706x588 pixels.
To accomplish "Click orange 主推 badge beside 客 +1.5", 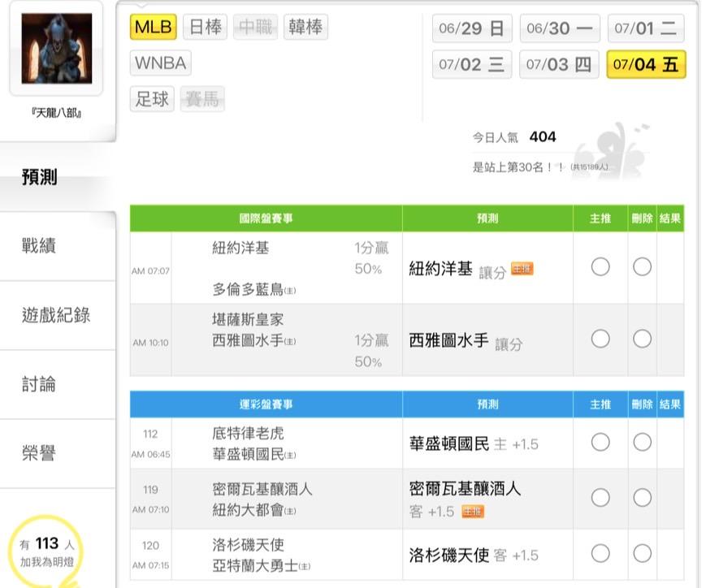I will coord(473,512).
